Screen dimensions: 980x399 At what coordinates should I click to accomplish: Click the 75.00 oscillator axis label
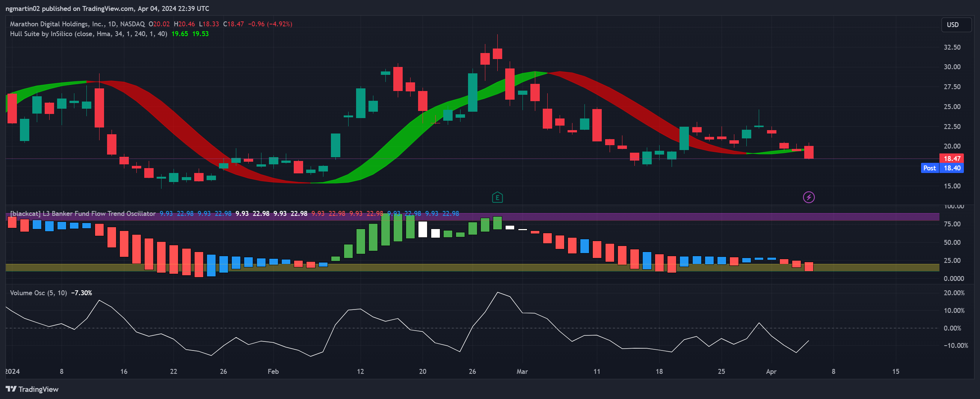pos(952,224)
